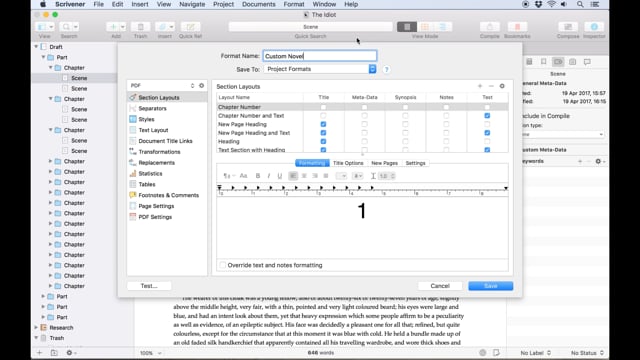Toggle italic in formatting bar

269,176
